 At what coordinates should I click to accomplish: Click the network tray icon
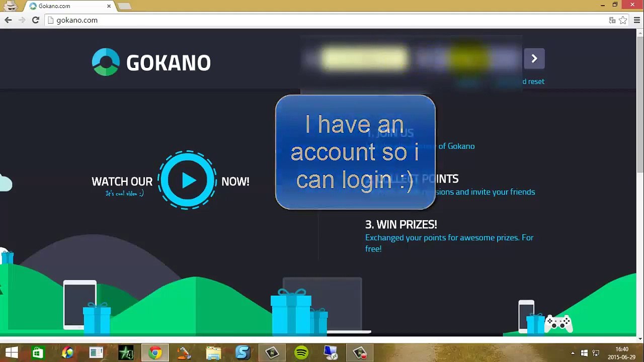tap(596, 353)
